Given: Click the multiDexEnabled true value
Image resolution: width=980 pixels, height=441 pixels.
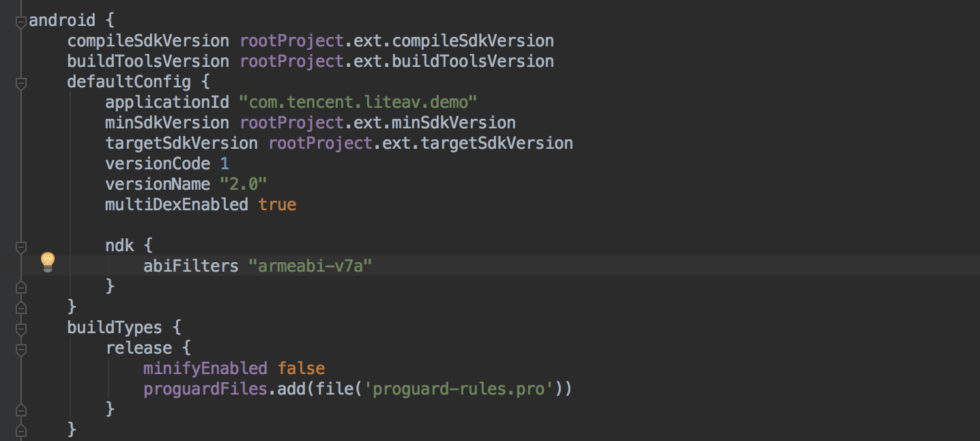Looking at the screenshot, I should click(277, 205).
